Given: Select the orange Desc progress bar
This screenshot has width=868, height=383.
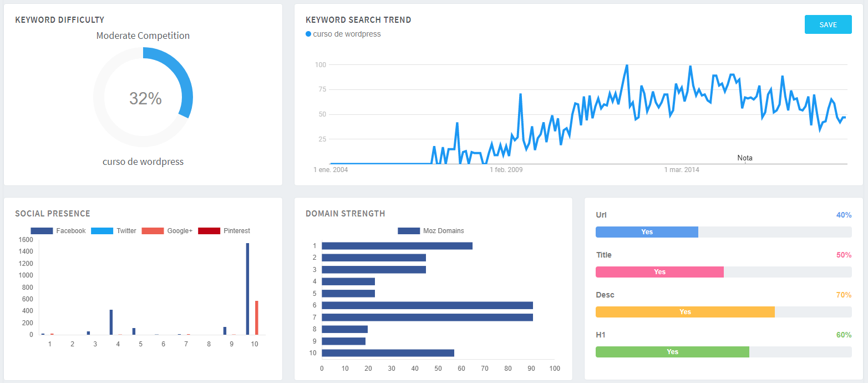Looking at the screenshot, I should 685,312.
